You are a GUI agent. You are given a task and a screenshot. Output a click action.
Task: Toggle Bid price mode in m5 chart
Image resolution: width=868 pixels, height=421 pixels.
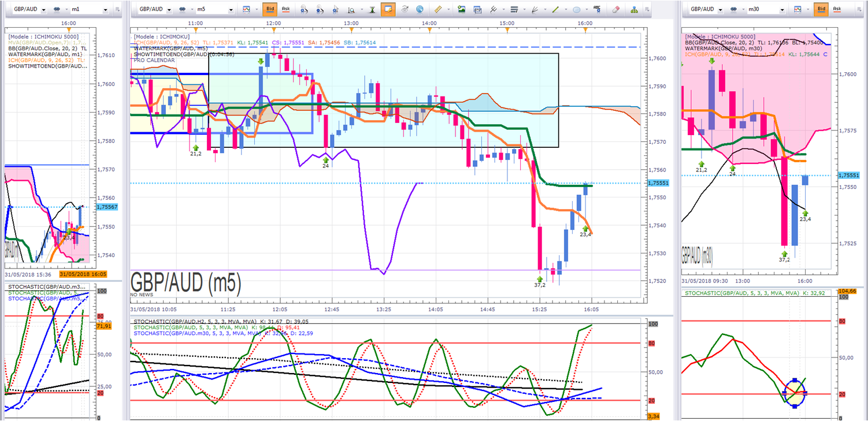pyautogui.click(x=270, y=9)
